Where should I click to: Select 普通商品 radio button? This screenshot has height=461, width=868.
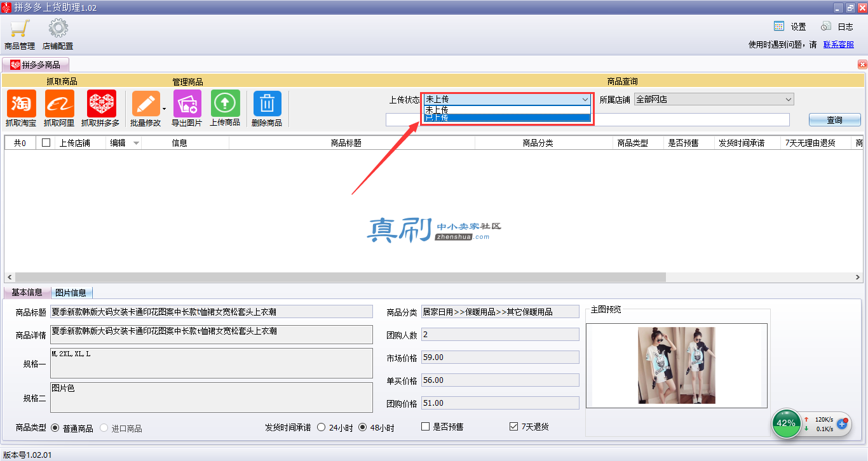click(x=55, y=428)
